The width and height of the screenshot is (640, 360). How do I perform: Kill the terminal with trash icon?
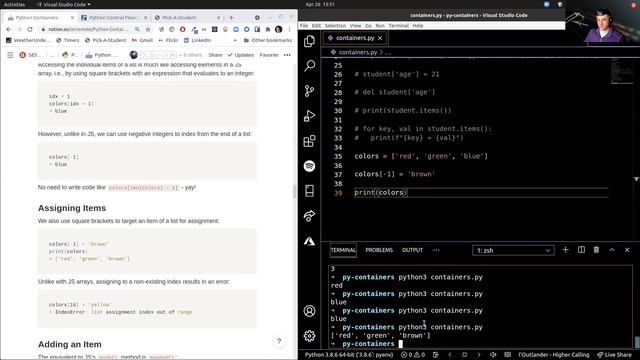pos(596,250)
